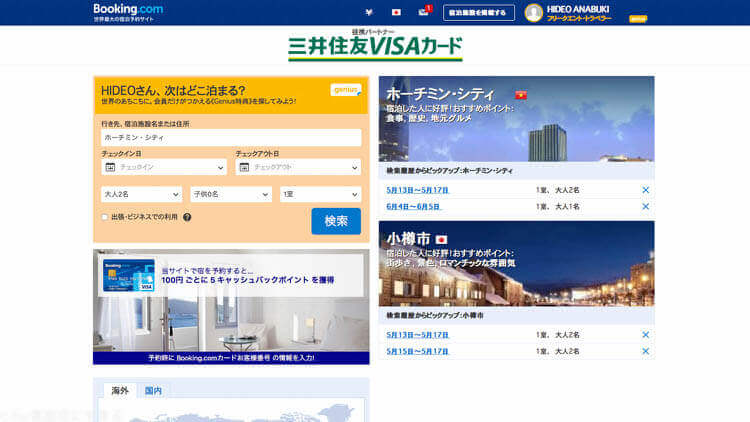
Task: Remove the ホーチミン 5月13日～5月17日 history entry
Action: tap(645, 190)
